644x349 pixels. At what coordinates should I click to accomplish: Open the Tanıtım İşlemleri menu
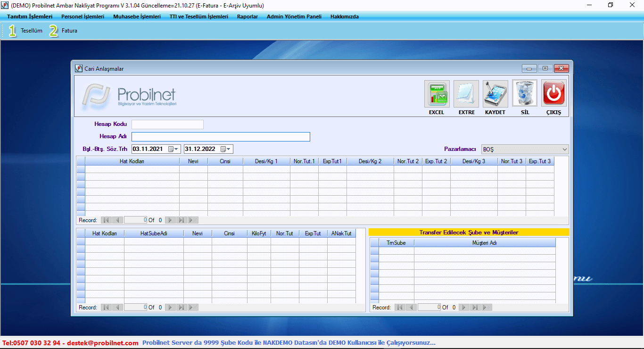[30, 17]
